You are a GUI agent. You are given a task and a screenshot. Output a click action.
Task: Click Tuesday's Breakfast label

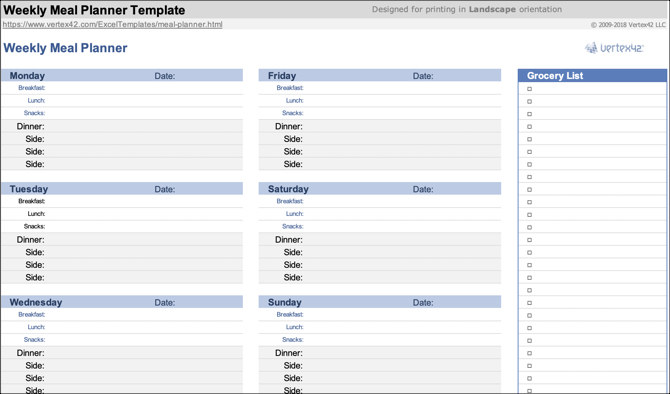tap(32, 201)
